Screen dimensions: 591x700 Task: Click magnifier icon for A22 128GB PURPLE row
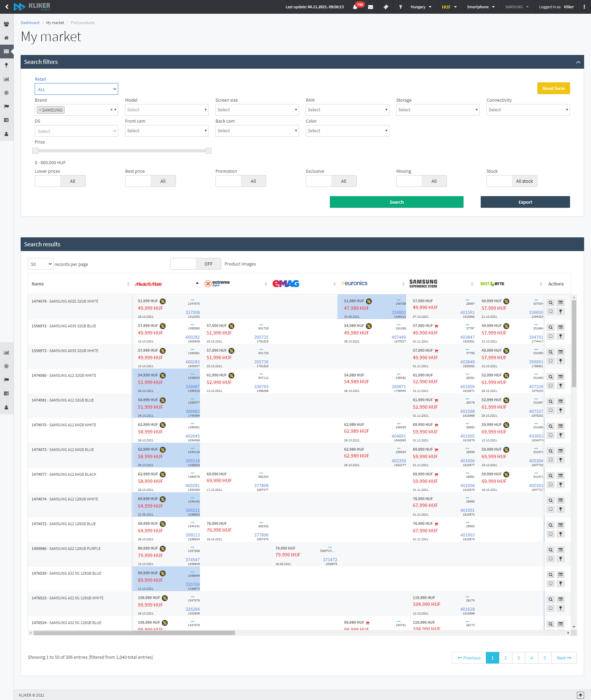pyautogui.click(x=550, y=550)
